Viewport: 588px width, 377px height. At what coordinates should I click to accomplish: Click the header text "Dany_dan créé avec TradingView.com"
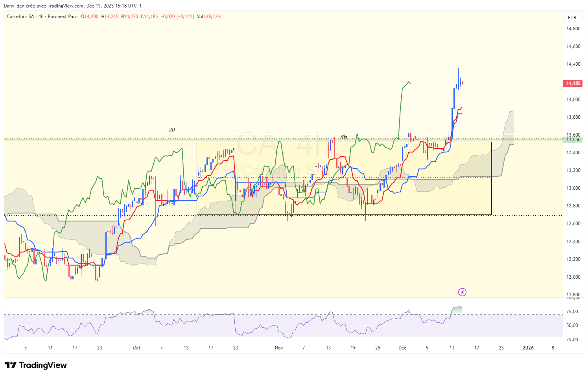click(x=44, y=6)
